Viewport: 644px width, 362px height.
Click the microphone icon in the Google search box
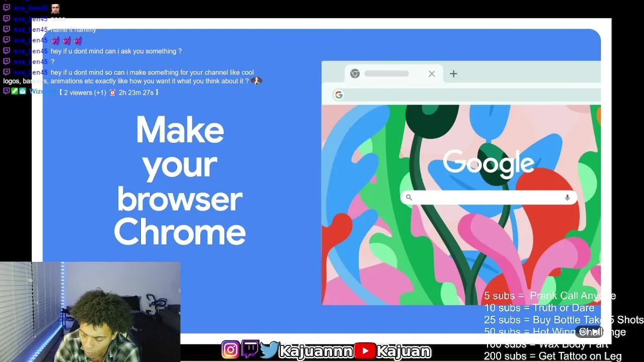pos(567,198)
